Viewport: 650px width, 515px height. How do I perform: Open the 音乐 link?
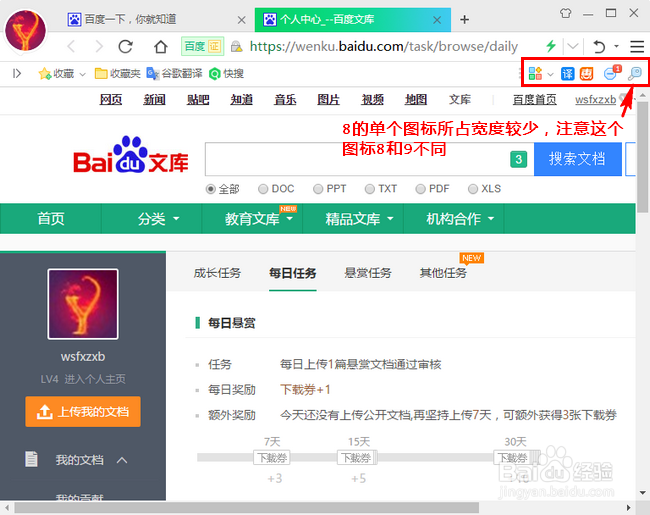[x=285, y=100]
